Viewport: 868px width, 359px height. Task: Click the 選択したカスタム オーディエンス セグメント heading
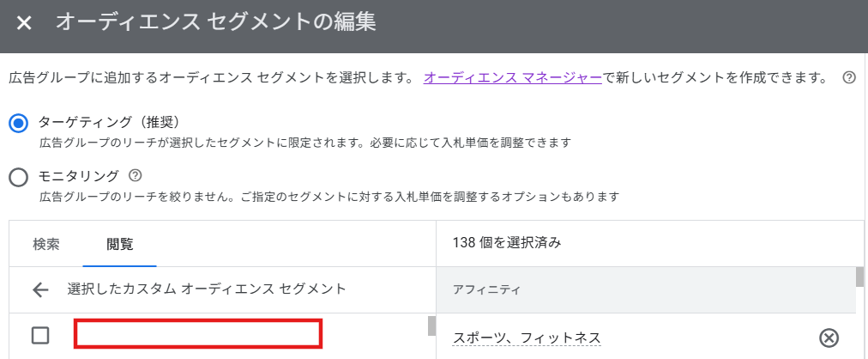pos(207,289)
